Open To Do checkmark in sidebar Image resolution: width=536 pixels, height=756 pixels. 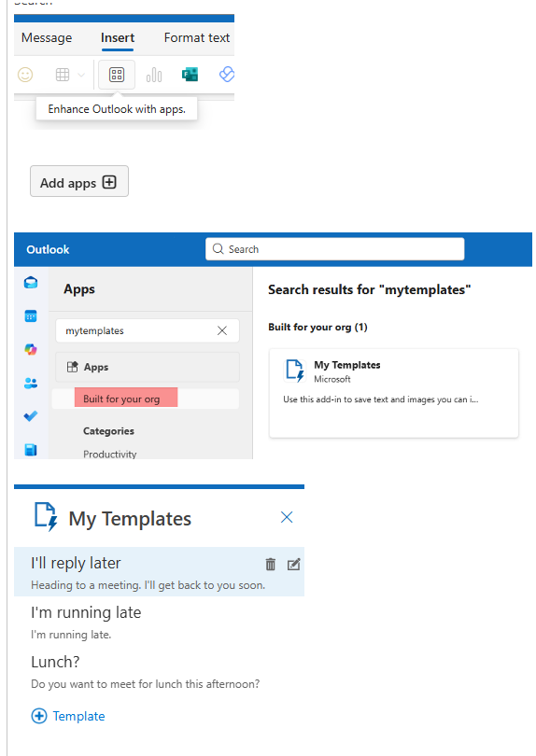pos(31,416)
